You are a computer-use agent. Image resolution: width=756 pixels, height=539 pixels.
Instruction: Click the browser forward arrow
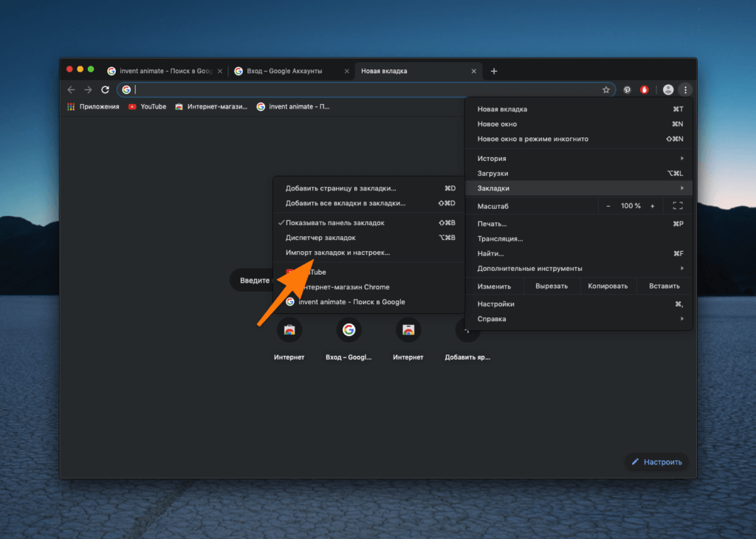(x=88, y=89)
